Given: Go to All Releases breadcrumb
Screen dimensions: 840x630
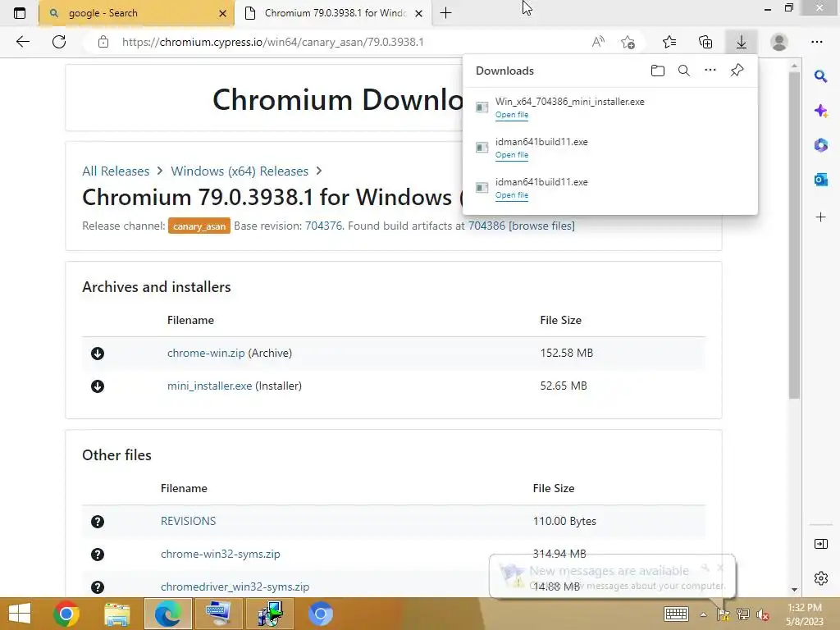Looking at the screenshot, I should pyautogui.click(x=116, y=171).
